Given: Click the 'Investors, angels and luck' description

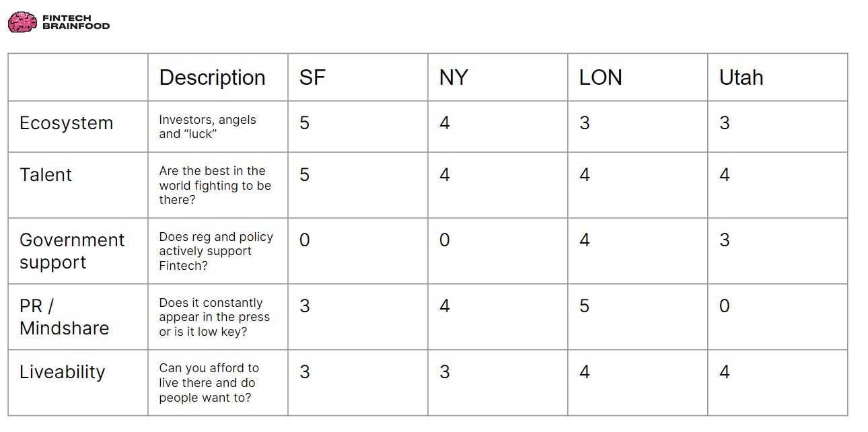Looking at the screenshot, I should click(207, 127).
